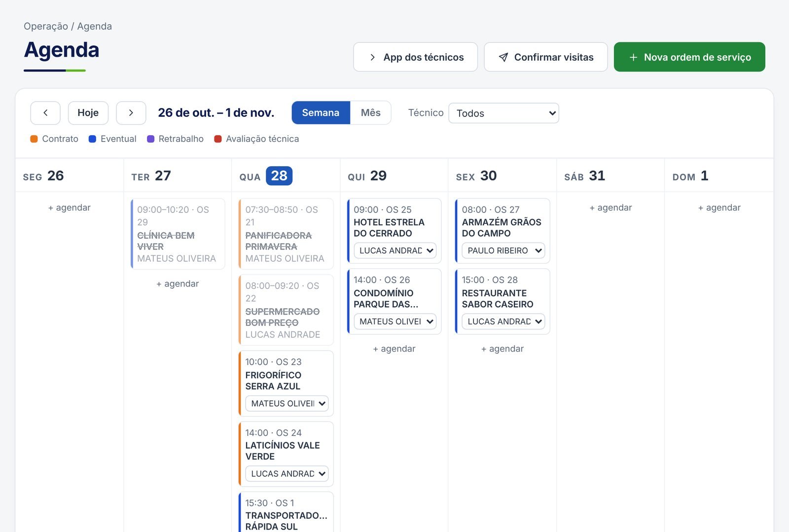Change technician for Laticínios Vale Verde
The width and height of the screenshot is (789, 532).
coord(287,474)
